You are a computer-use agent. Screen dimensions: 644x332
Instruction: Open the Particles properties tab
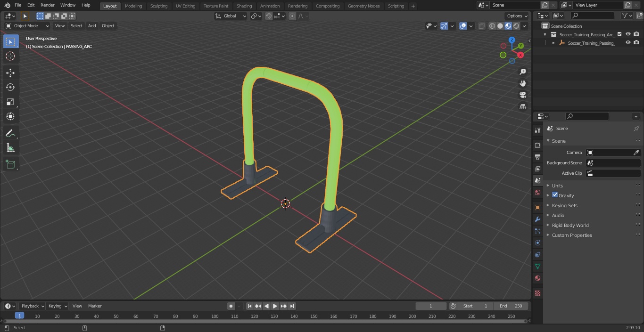(537, 231)
